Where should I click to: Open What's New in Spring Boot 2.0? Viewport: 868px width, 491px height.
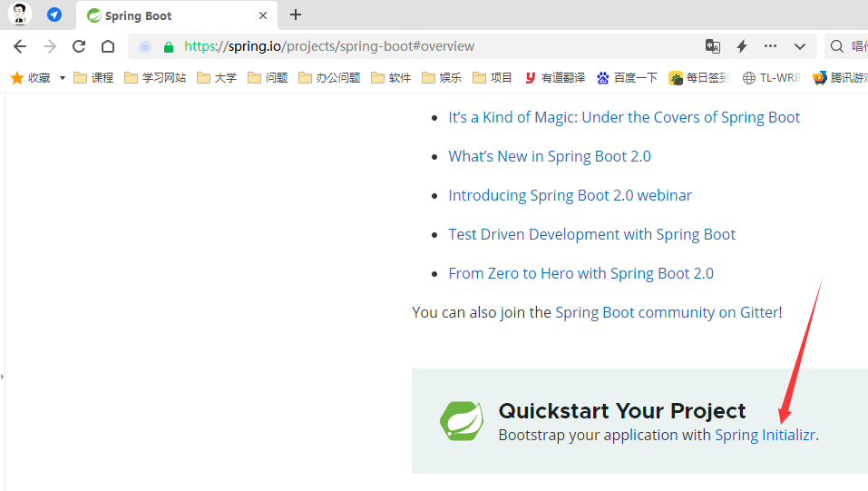pyautogui.click(x=549, y=156)
